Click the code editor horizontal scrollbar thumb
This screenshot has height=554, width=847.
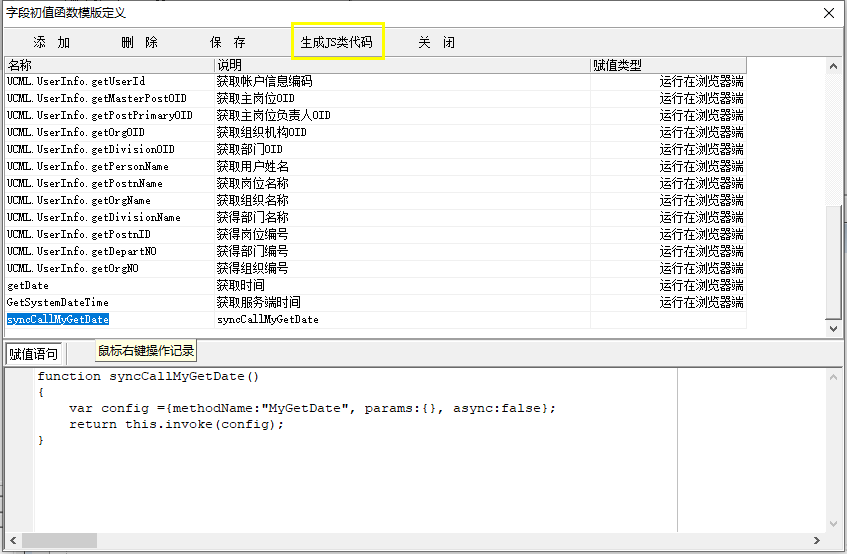[x=60, y=540]
